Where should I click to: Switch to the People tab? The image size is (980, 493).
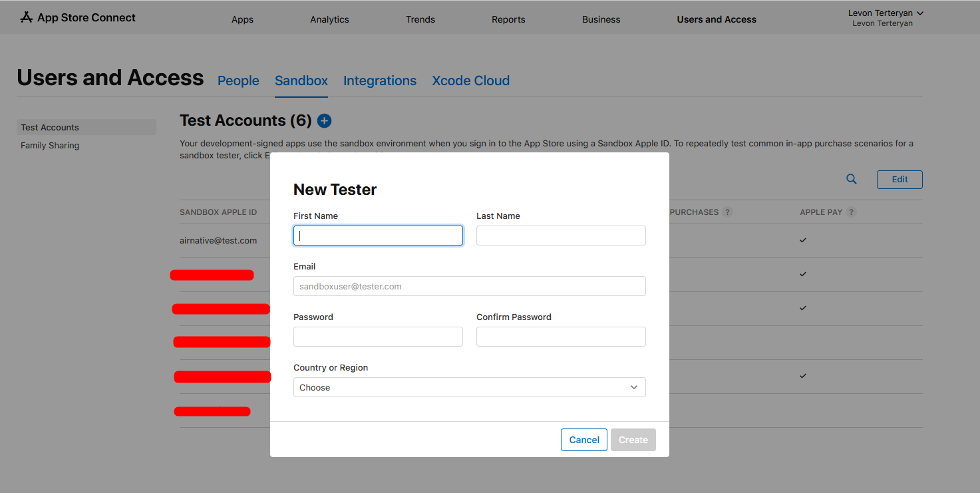[x=238, y=81]
